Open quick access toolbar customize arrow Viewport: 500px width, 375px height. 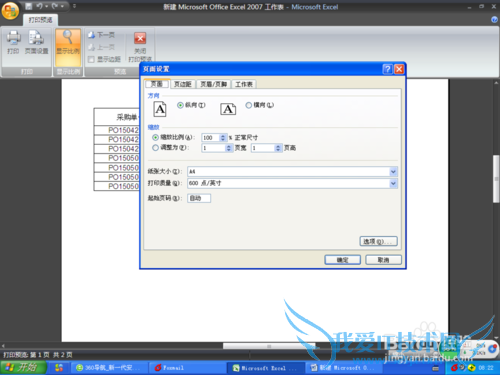point(74,6)
